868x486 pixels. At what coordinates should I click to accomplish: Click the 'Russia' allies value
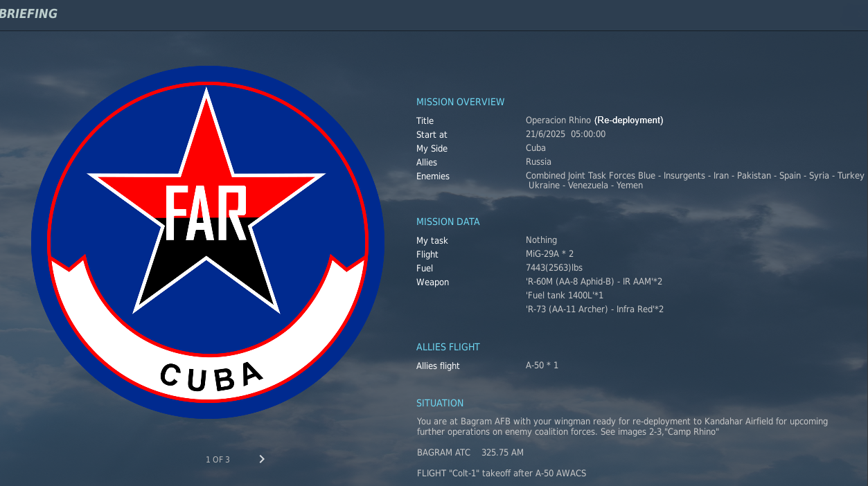pyautogui.click(x=538, y=162)
